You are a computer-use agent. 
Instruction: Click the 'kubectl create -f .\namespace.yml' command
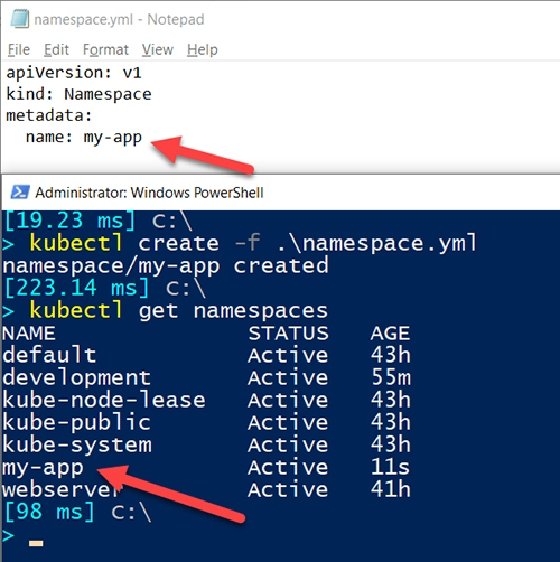pyautogui.click(x=253, y=243)
